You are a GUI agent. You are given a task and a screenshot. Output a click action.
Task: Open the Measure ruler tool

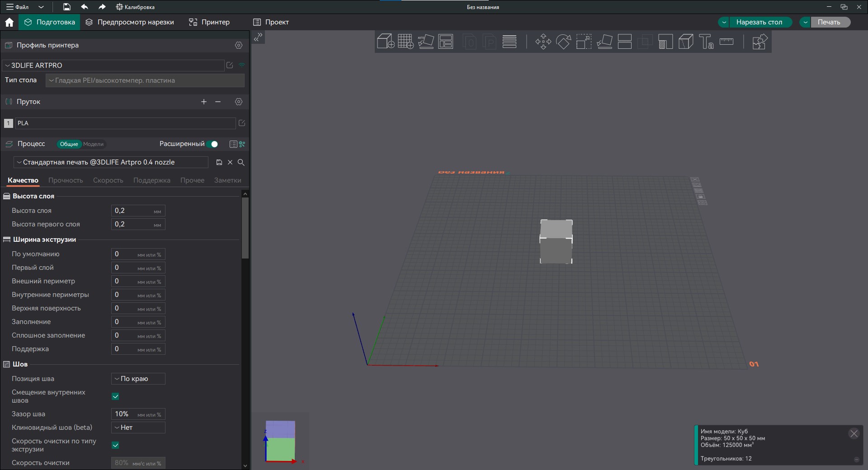click(726, 42)
